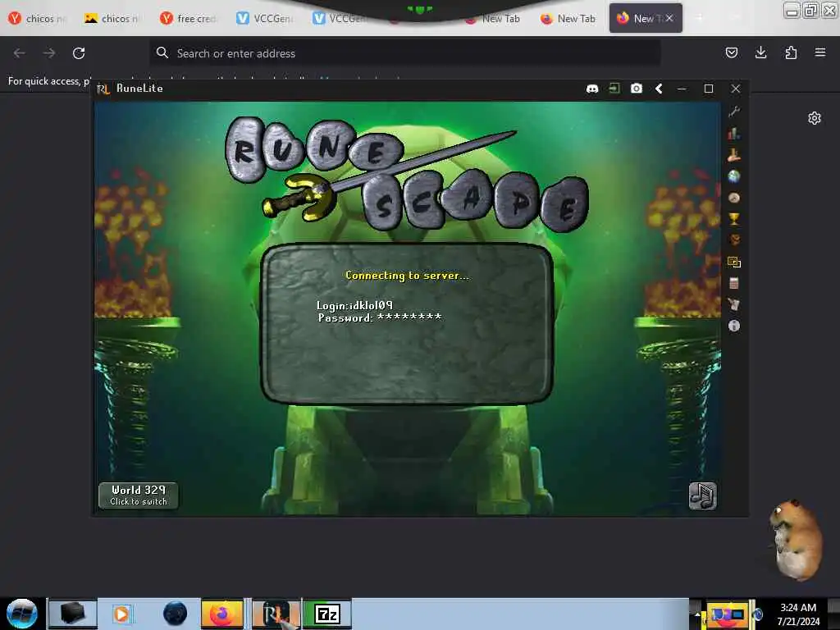
Task: Open the Screen Markers yellow rectangles icon
Action: point(734,262)
